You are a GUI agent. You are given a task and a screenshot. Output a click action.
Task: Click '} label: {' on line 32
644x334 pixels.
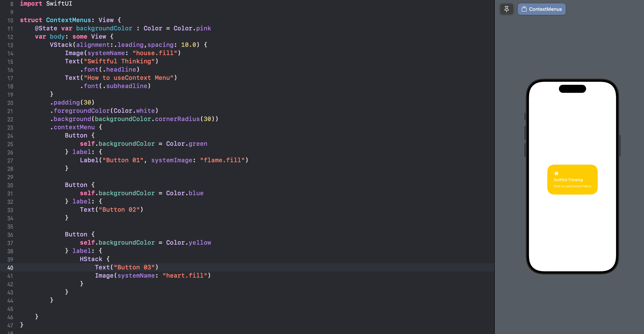click(83, 202)
